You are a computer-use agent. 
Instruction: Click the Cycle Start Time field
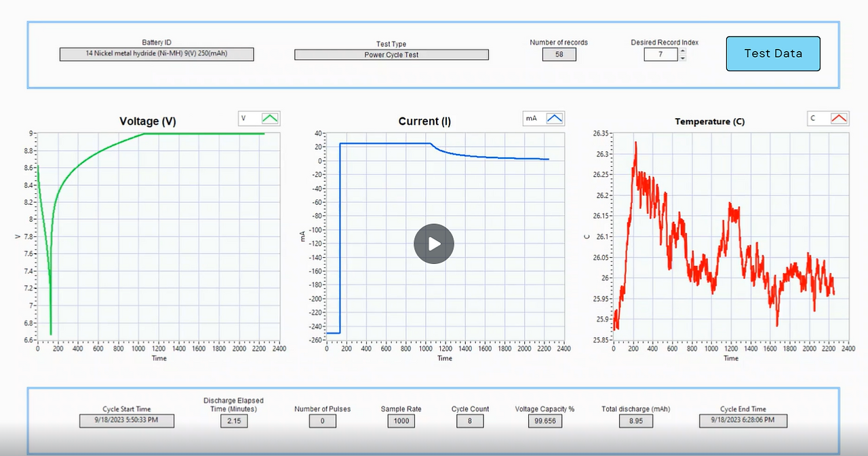[x=127, y=421]
